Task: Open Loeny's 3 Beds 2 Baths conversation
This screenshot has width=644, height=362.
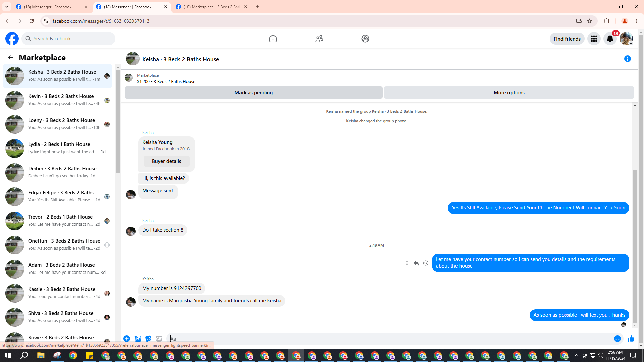Action: 58,124
